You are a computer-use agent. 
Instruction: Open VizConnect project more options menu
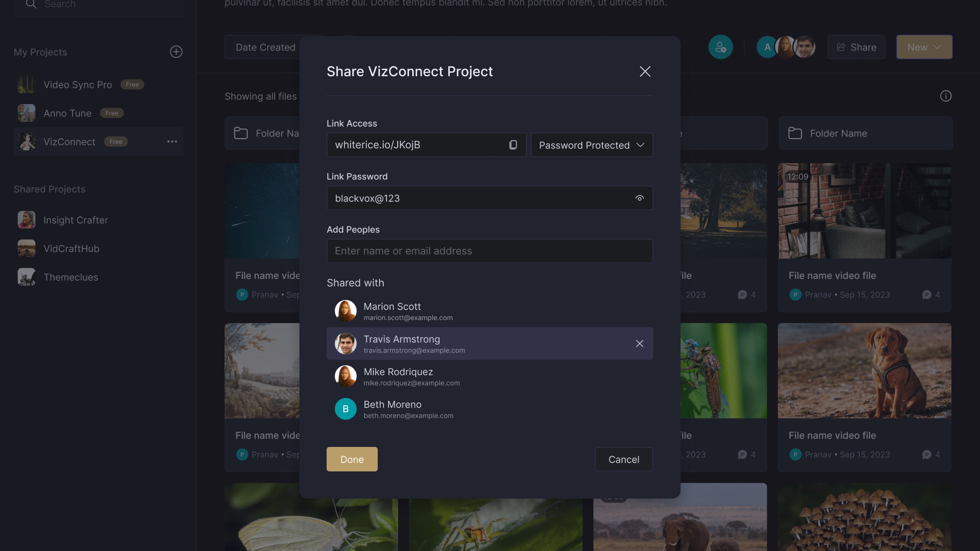172,142
